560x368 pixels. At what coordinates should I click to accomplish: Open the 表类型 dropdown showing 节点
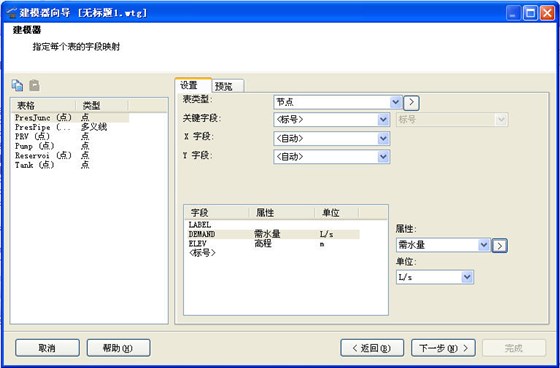(338, 102)
